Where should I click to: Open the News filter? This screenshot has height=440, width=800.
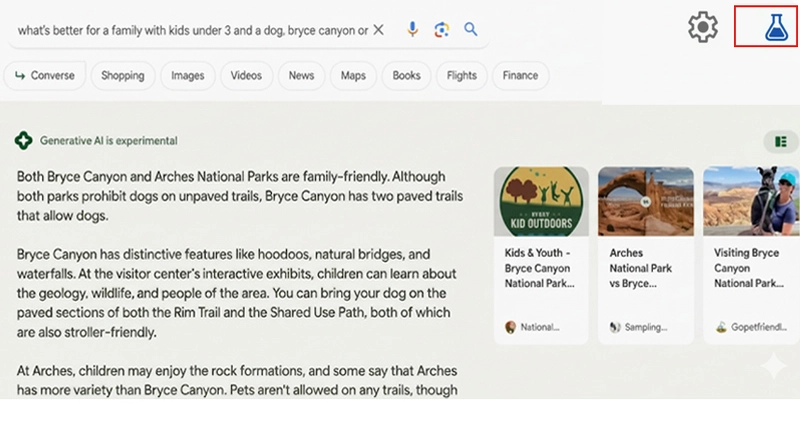coord(301,76)
